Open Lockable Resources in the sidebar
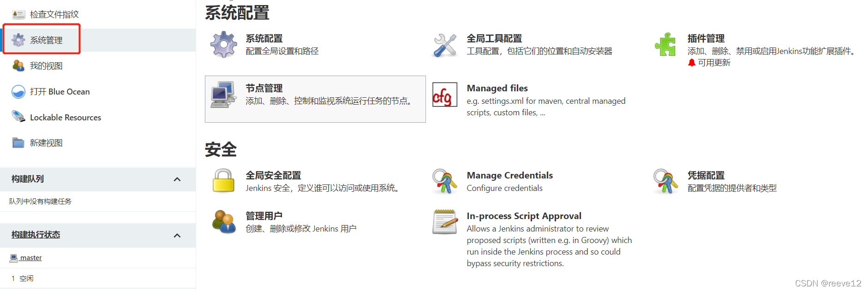 [65, 118]
